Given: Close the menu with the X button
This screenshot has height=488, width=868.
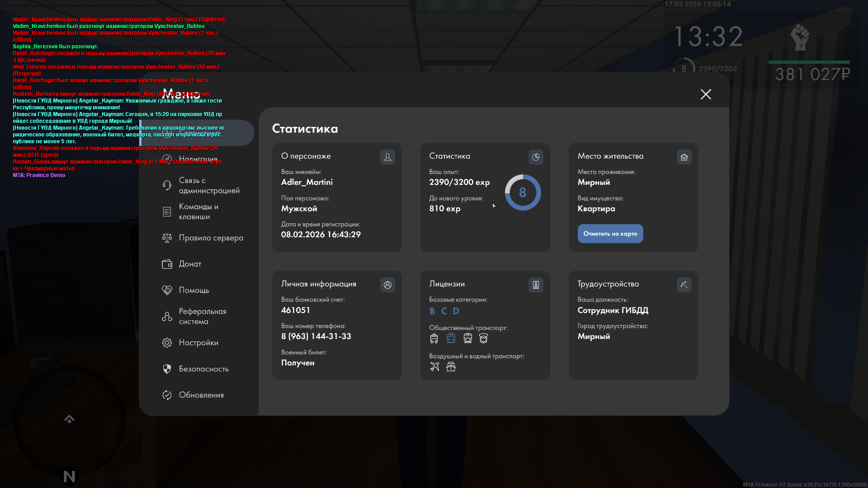Looking at the screenshot, I should [x=706, y=94].
